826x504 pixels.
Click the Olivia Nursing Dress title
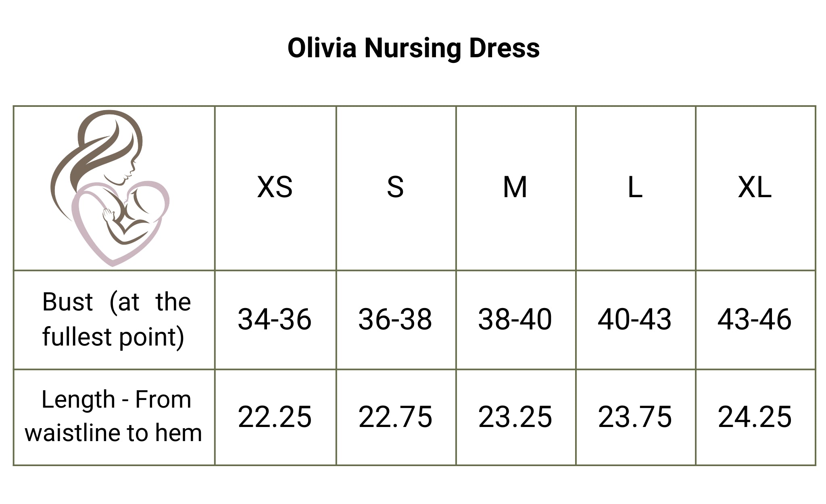coord(413,48)
